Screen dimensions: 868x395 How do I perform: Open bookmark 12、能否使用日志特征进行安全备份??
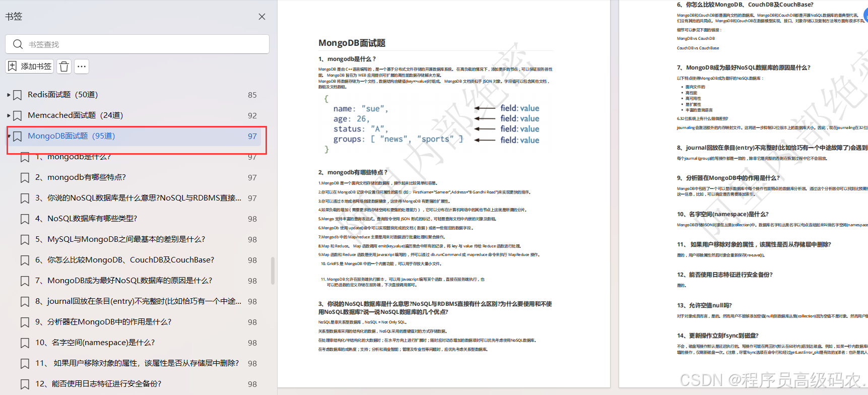(98, 384)
